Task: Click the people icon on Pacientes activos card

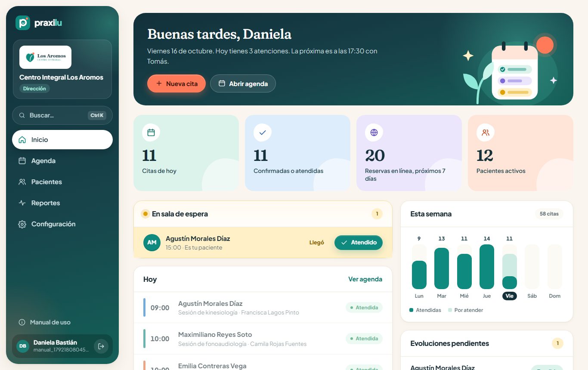Action: (x=486, y=133)
